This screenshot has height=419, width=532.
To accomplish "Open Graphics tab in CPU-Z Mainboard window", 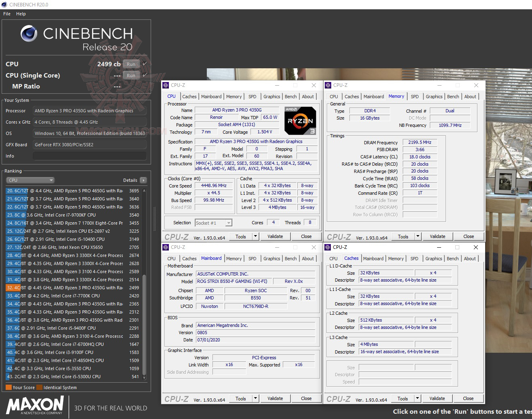I will (x=272, y=259).
